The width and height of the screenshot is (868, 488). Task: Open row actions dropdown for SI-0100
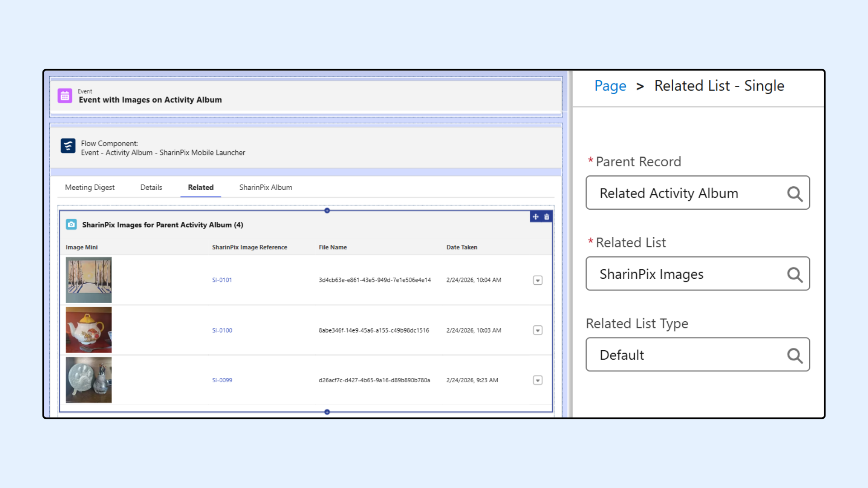coord(538,331)
